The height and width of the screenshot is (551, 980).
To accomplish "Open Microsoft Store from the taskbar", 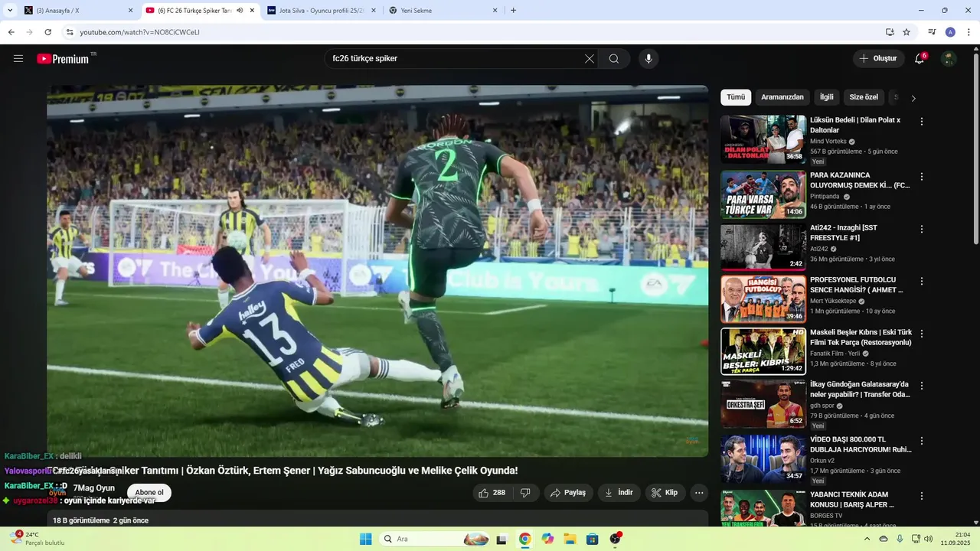I will coord(592,539).
